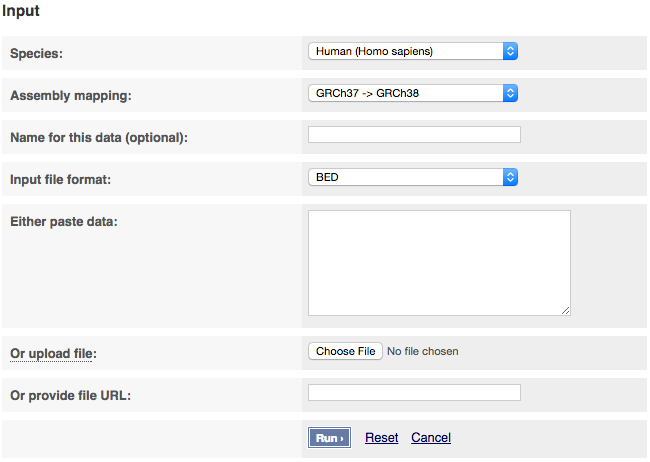Screen dimensions: 650x462
Task: Click the 'Or provide file URL:' label
Action: 70,396
